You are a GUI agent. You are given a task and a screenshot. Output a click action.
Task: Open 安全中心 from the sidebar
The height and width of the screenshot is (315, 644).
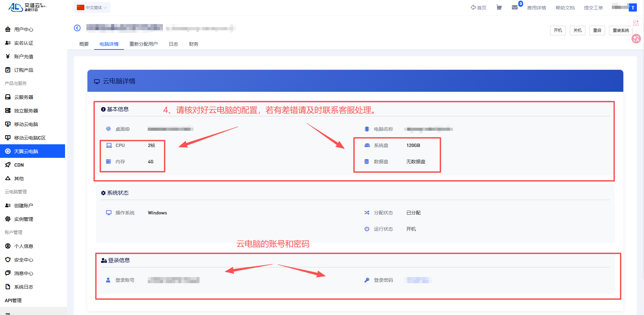[x=24, y=260]
